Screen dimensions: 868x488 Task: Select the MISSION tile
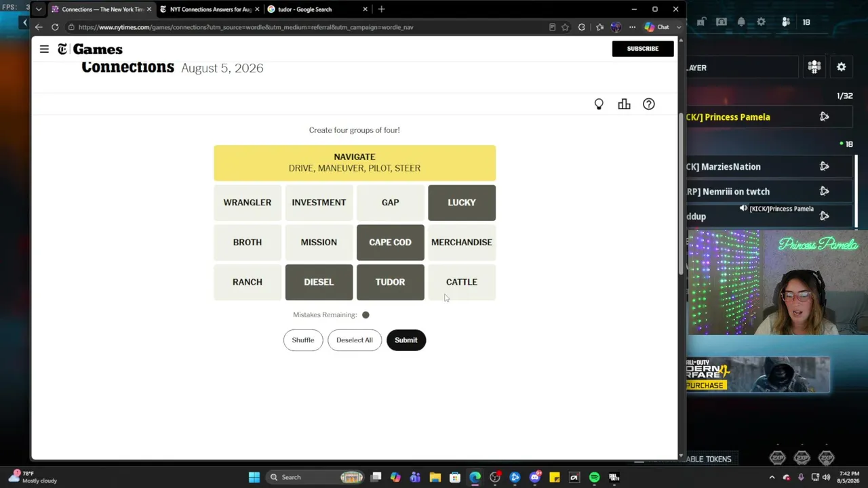pyautogui.click(x=319, y=242)
